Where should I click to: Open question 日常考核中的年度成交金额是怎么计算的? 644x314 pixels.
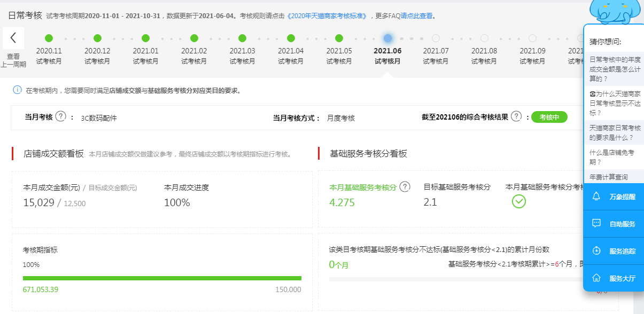click(x=615, y=69)
